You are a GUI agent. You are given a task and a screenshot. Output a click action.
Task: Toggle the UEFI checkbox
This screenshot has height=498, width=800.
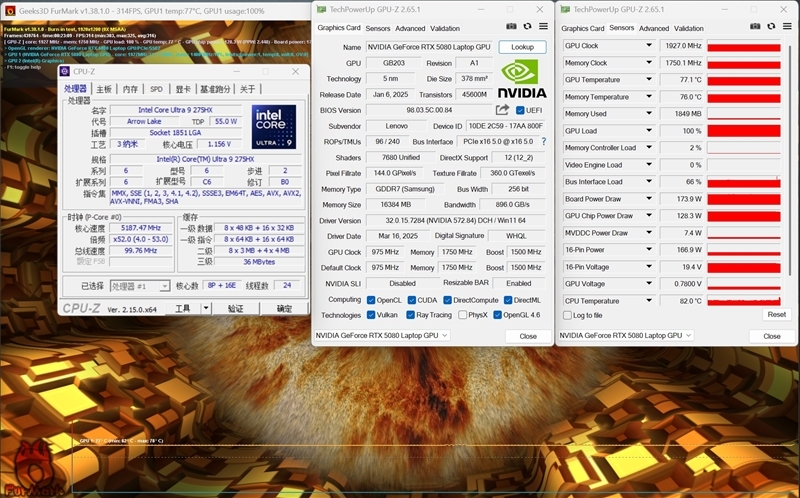click(520, 110)
